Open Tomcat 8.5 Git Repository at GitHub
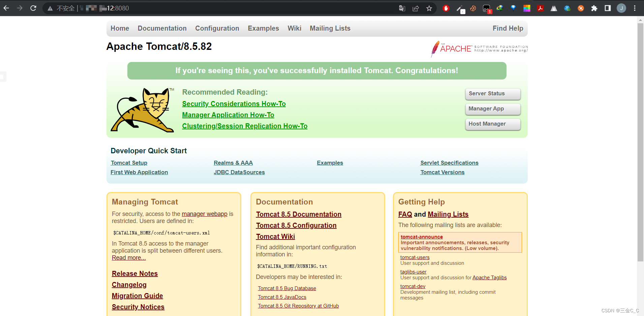The image size is (644, 316). tap(298, 306)
